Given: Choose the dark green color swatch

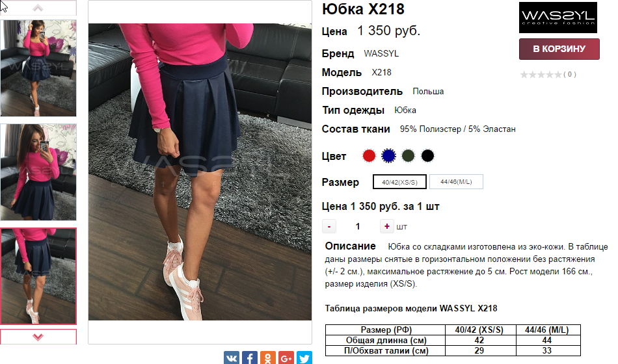Looking at the screenshot, I should [x=408, y=155].
